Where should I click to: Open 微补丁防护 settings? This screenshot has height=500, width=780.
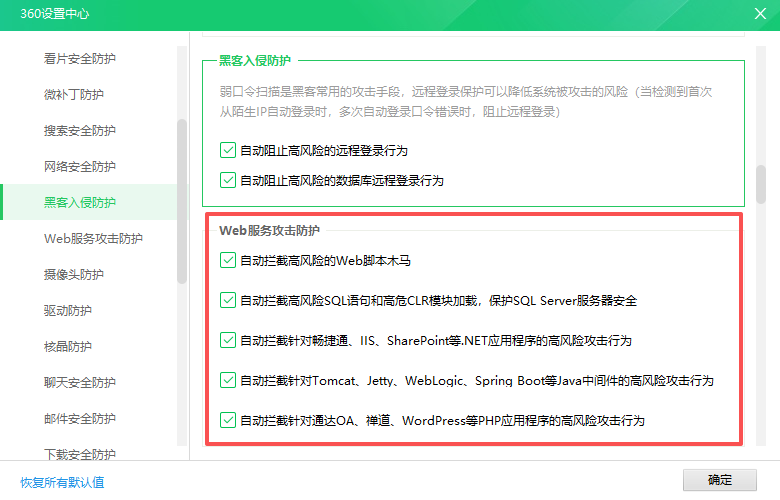[x=74, y=94]
